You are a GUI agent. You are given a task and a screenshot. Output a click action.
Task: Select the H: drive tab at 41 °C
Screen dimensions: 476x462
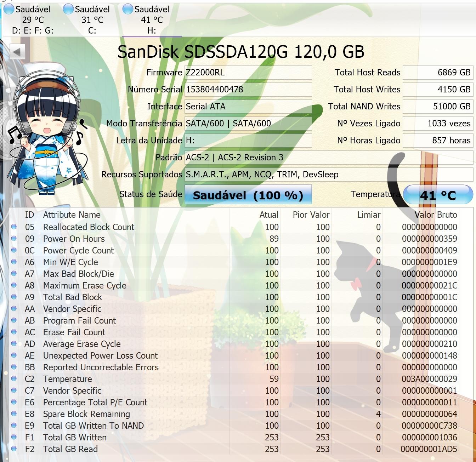(x=152, y=20)
